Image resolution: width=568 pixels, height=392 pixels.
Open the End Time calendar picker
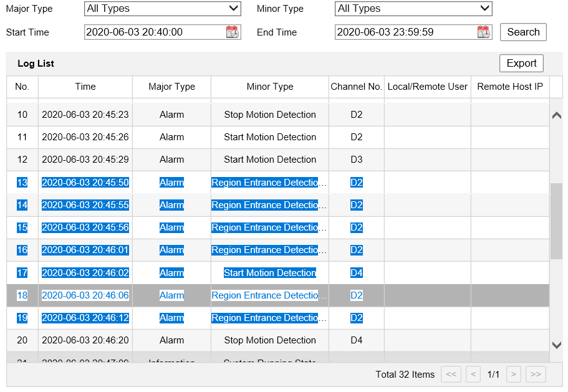[483, 32]
